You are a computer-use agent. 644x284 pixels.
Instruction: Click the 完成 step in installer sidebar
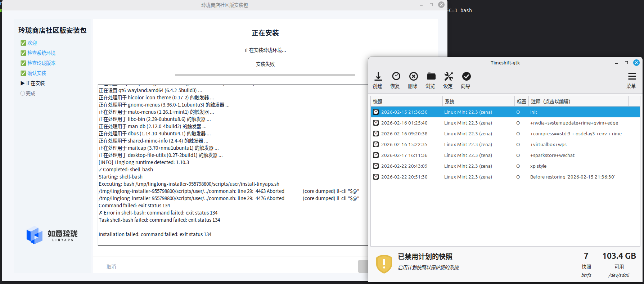click(x=28, y=93)
